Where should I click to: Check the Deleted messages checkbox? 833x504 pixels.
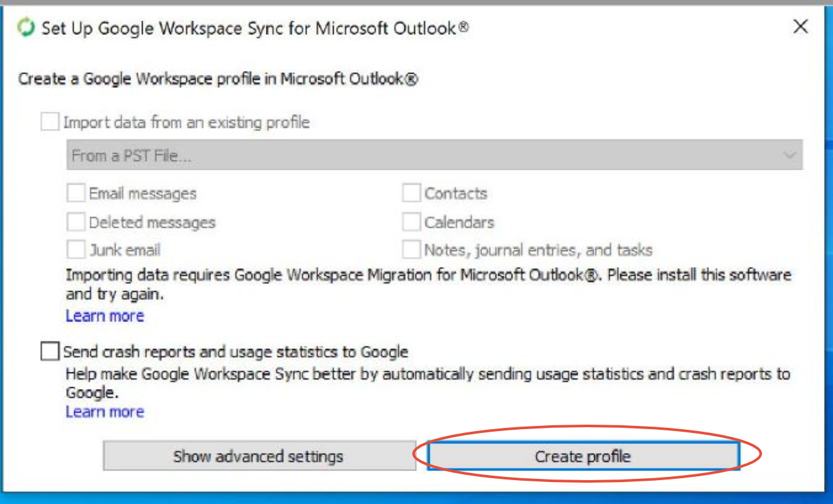click(75, 222)
